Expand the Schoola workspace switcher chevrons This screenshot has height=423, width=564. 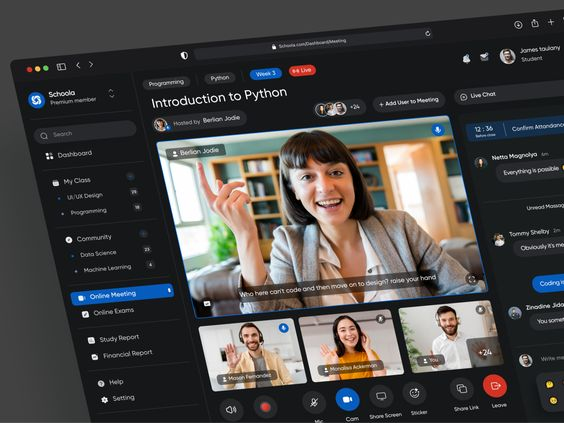(112, 93)
